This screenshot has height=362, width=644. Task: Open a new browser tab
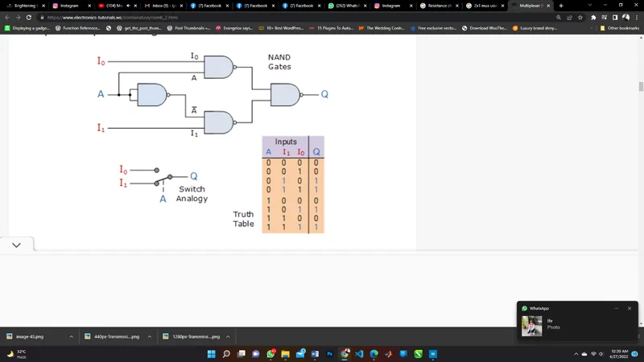pos(561,6)
